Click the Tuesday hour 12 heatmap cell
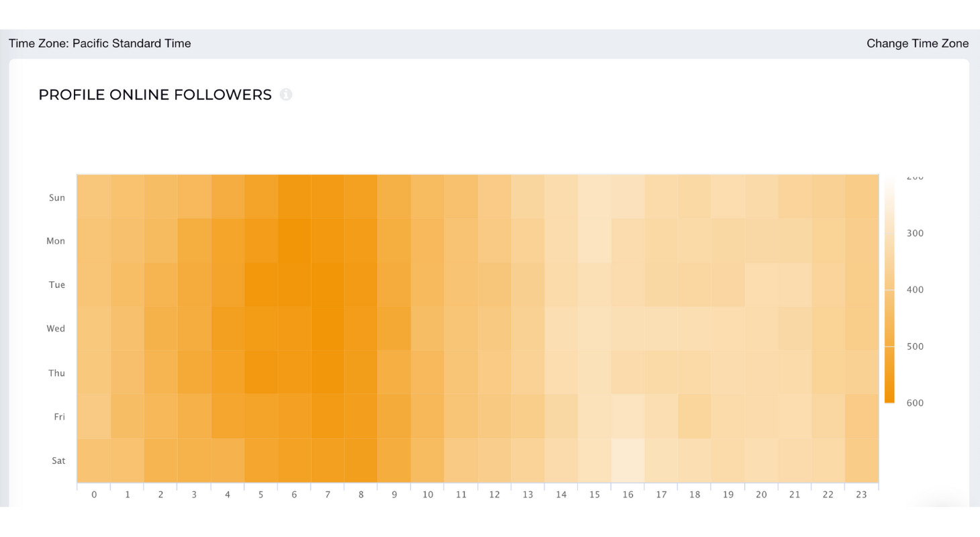Image resolution: width=980 pixels, height=537 pixels. (495, 285)
